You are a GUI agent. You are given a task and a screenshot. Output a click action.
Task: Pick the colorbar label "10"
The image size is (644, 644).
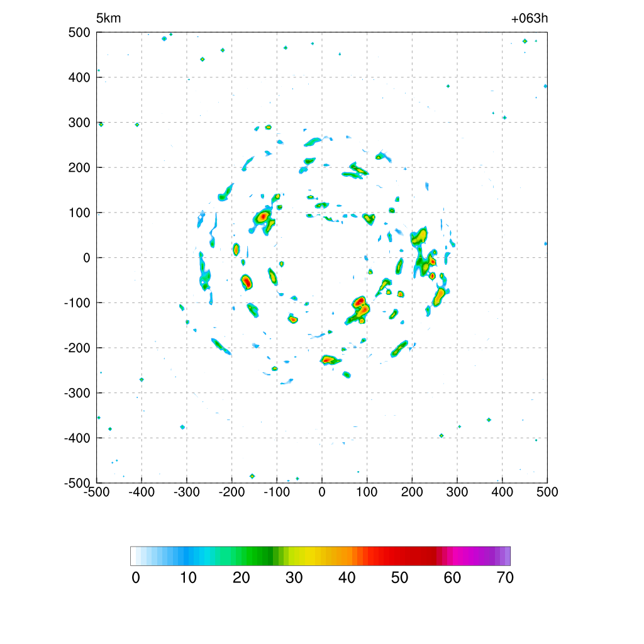(188, 578)
